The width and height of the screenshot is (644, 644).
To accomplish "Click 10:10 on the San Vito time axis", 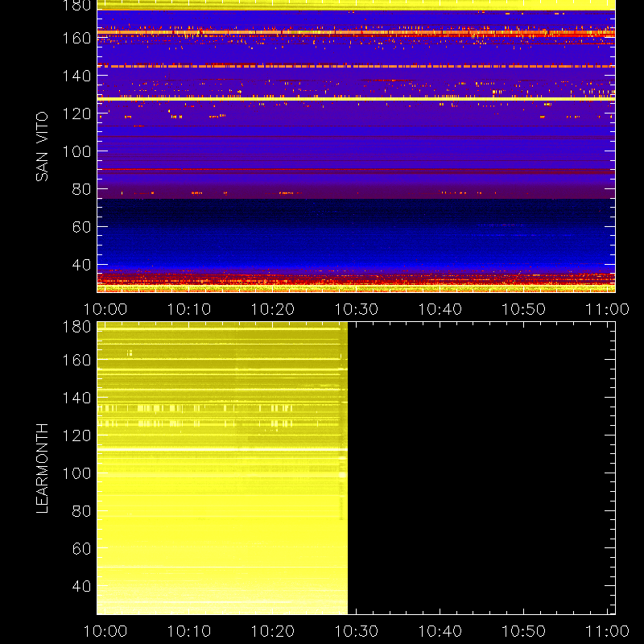I will [189, 309].
